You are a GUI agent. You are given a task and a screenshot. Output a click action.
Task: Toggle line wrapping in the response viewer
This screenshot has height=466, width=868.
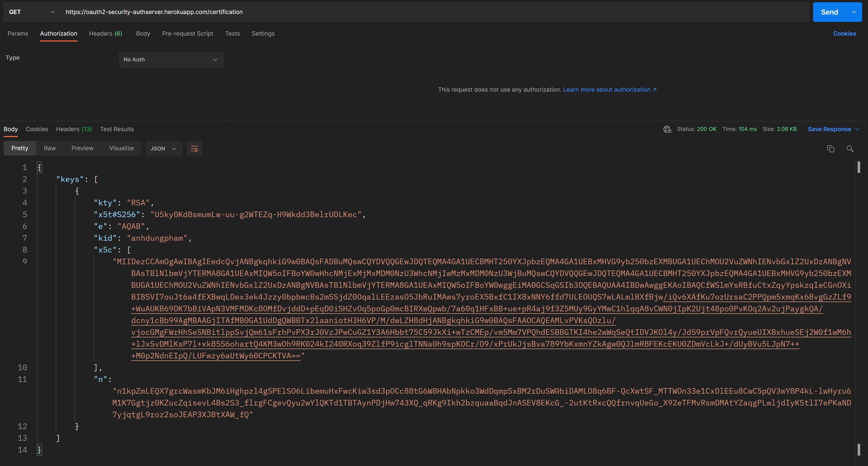click(x=194, y=149)
